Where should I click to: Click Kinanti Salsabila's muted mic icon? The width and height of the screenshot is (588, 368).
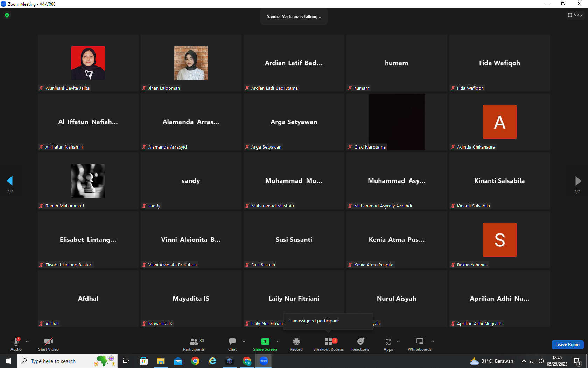click(x=453, y=206)
